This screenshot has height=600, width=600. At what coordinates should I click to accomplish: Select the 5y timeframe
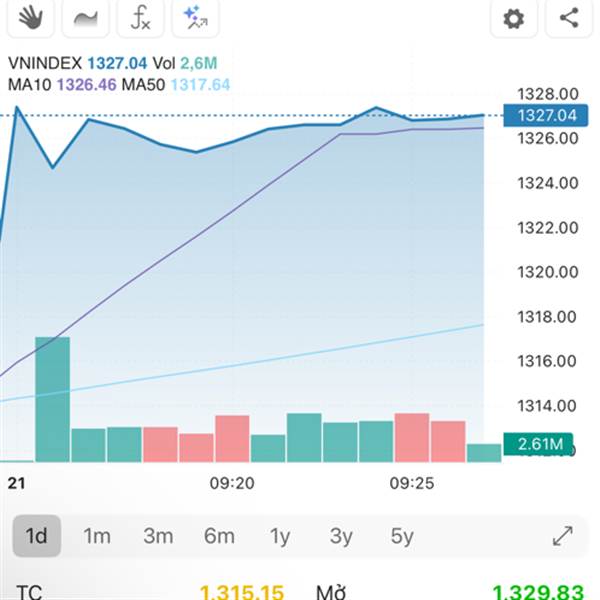coord(402,536)
